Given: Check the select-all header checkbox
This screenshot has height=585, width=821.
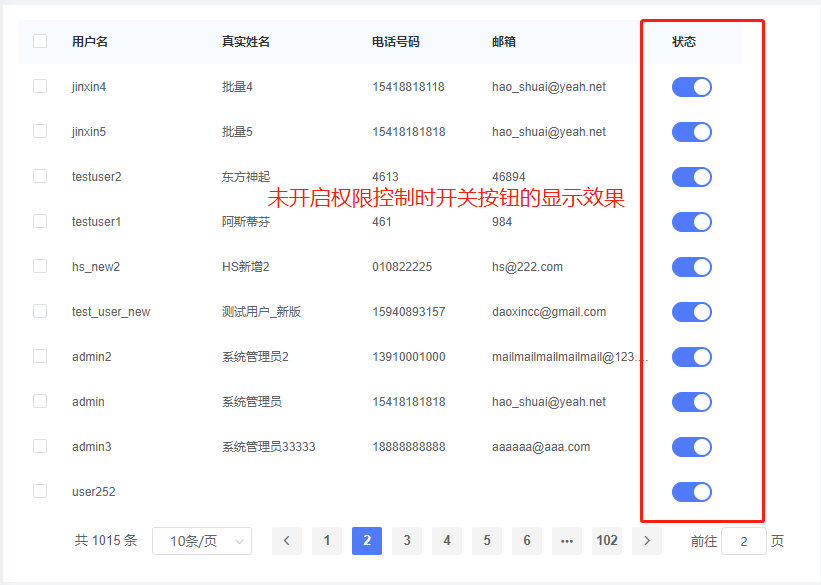Looking at the screenshot, I should click(40, 41).
